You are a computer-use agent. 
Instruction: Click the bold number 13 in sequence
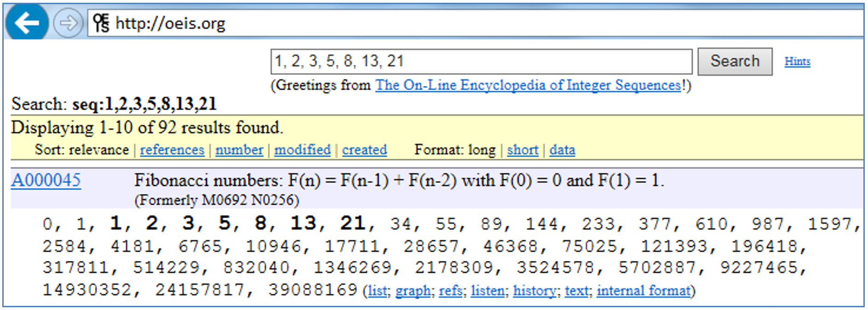point(303,223)
